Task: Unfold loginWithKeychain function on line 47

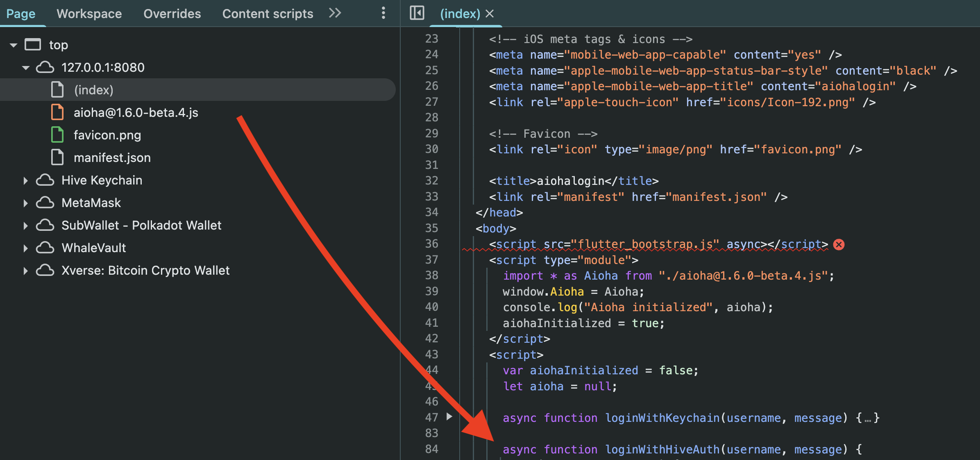Action: pyautogui.click(x=449, y=417)
